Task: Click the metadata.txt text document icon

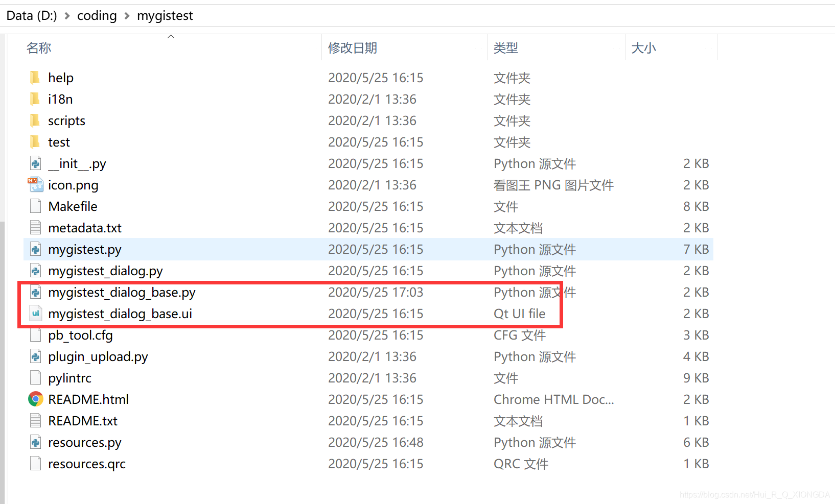Action: click(35, 228)
